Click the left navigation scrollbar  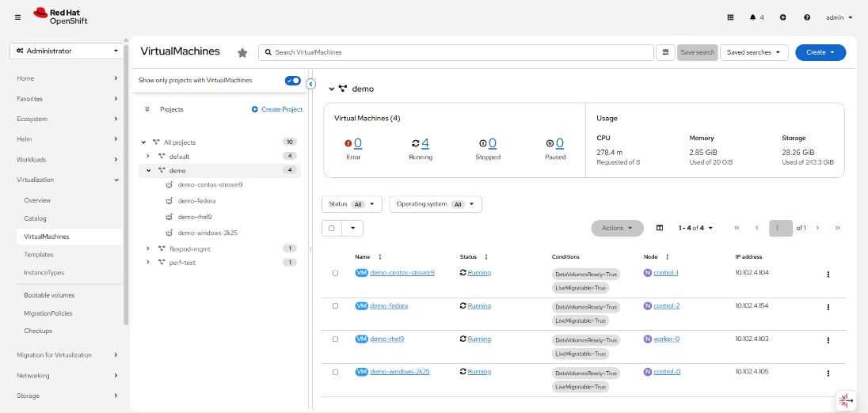(x=127, y=185)
